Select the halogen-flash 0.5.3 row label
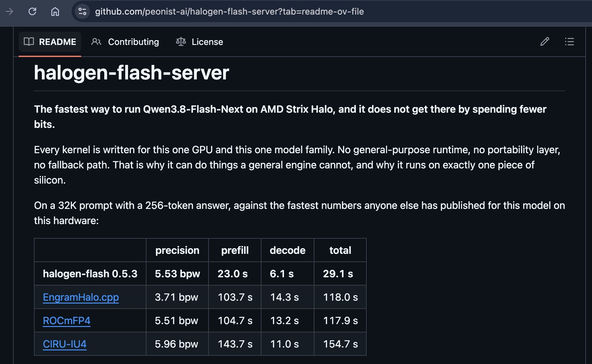This screenshot has width=592, height=364. [x=90, y=274]
